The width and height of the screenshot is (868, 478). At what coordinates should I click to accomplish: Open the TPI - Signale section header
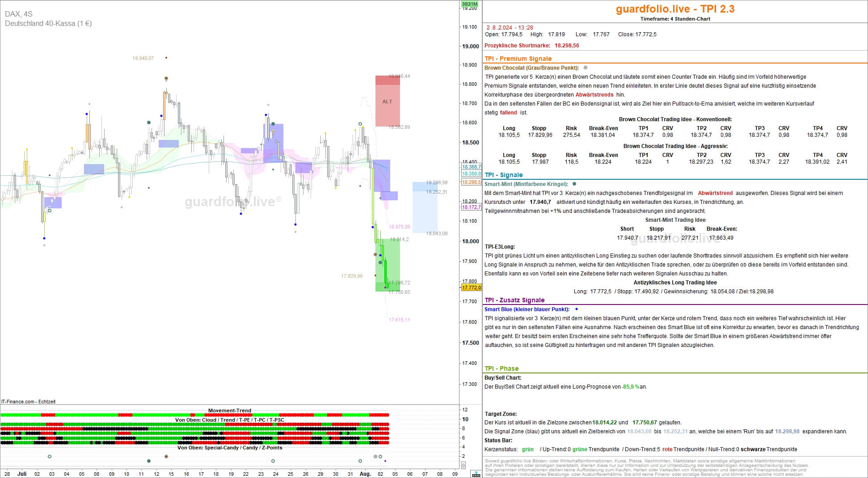[504, 175]
